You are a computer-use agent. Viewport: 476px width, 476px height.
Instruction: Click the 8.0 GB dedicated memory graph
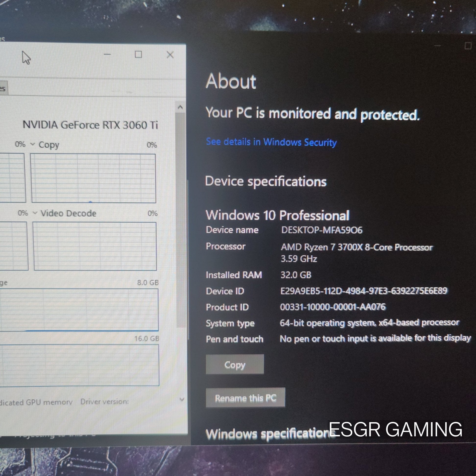(x=79, y=309)
